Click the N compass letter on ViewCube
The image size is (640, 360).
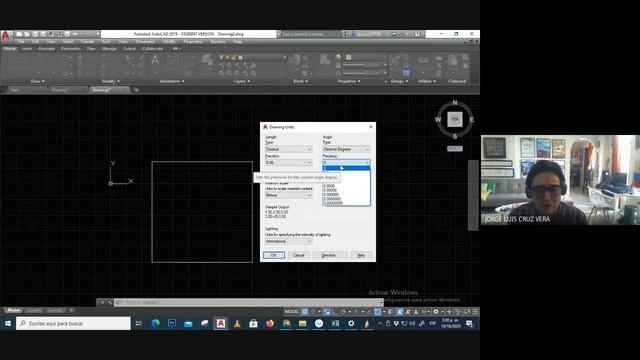455,103
